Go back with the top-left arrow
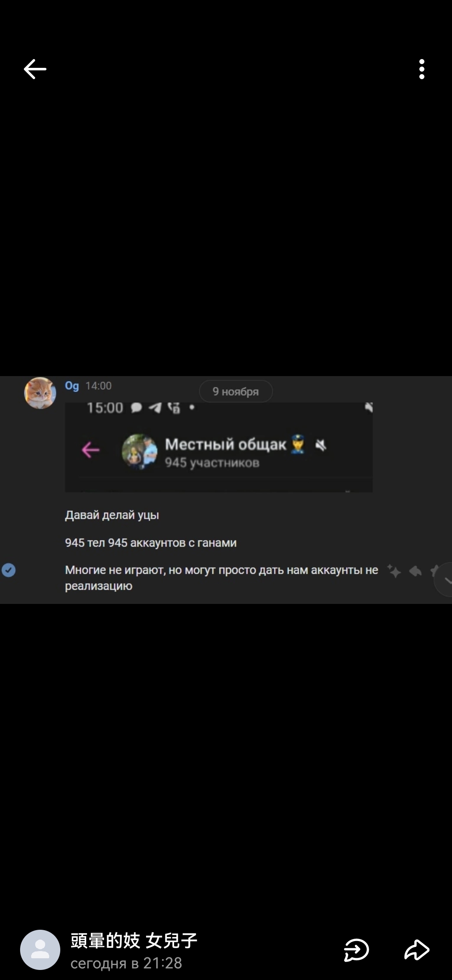Viewport: 452px width, 980px height. (35, 69)
